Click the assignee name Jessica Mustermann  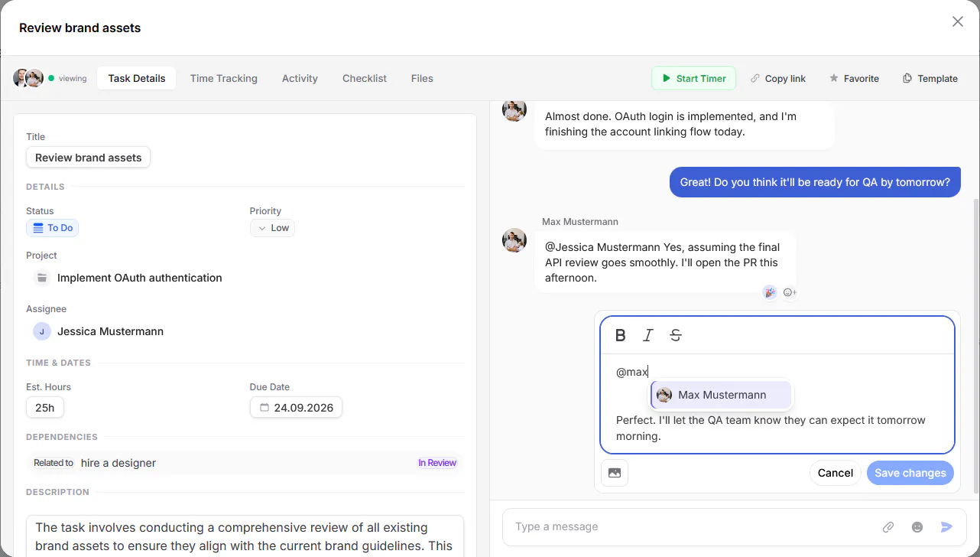tap(111, 331)
